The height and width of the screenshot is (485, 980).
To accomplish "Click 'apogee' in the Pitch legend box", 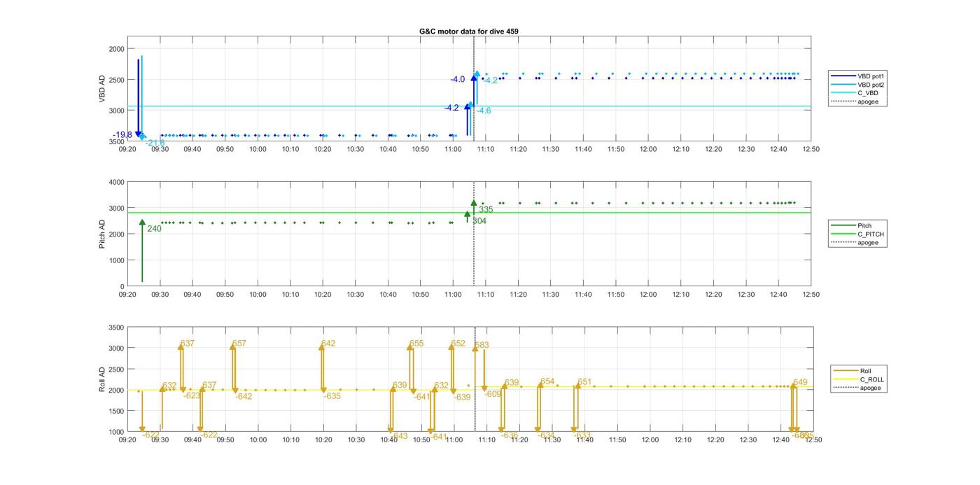I will coord(867,243).
